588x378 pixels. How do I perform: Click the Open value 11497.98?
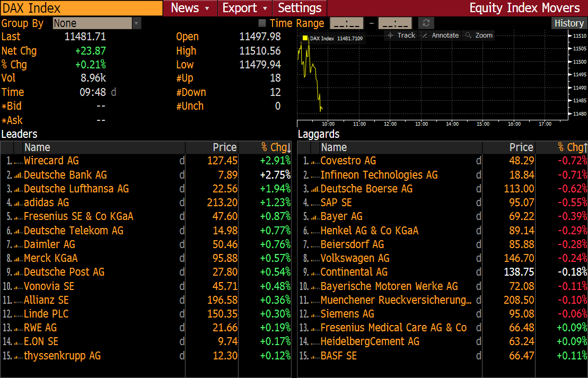(x=260, y=37)
